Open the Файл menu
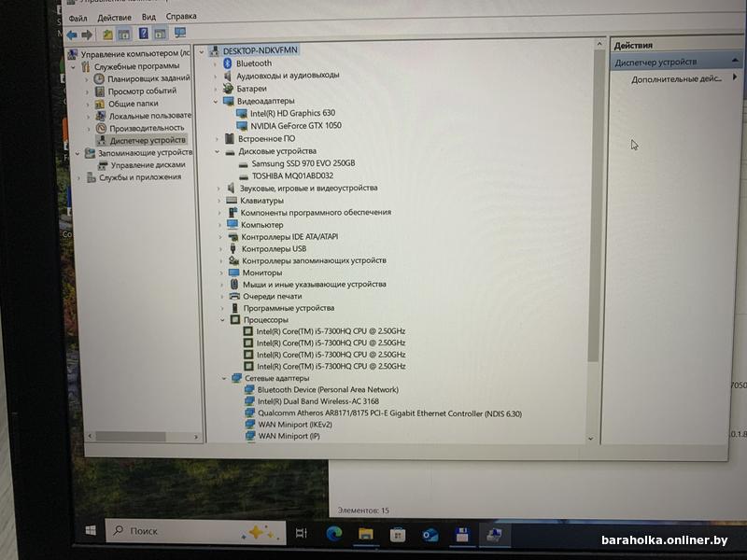Image resolution: width=747 pixels, height=560 pixels. coord(78,19)
